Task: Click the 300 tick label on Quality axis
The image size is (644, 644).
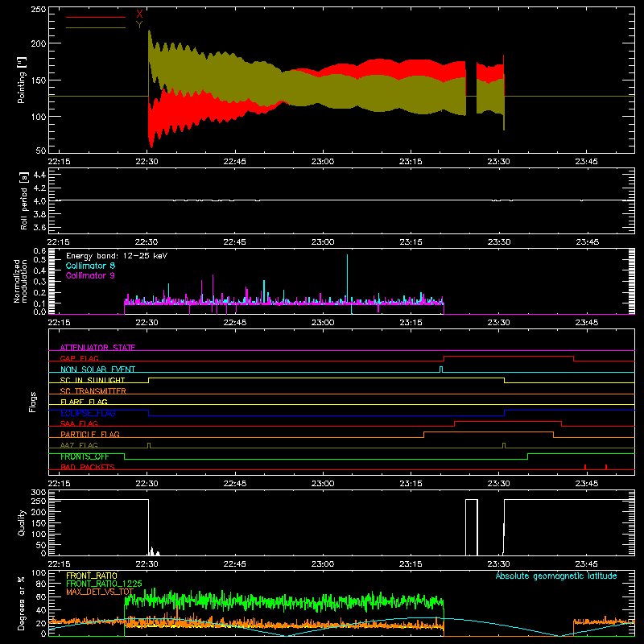Action: tap(38, 493)
